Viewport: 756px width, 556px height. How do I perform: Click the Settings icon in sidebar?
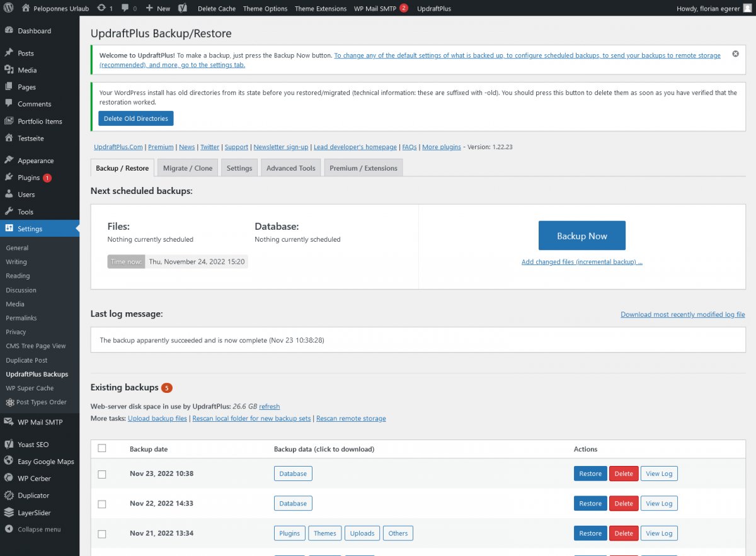pos(9,229)
